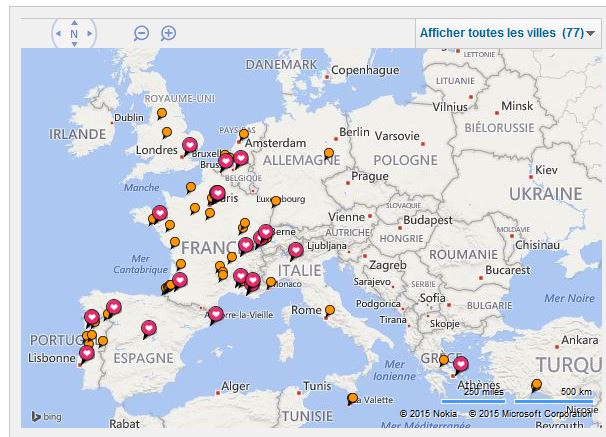Zoom out of the map
606x437 pixels.
tap(141, 33)
